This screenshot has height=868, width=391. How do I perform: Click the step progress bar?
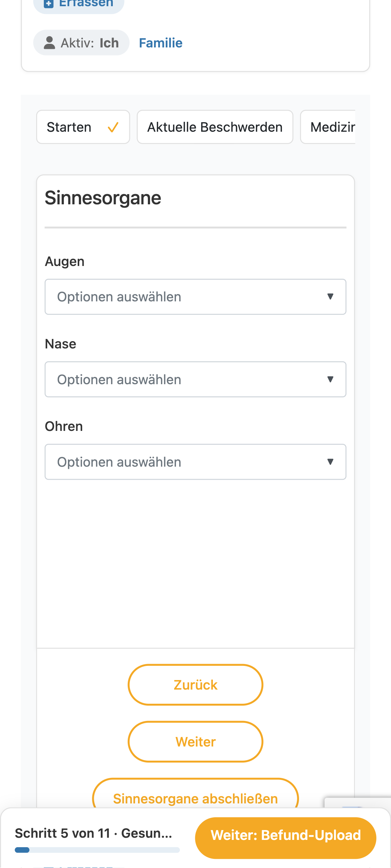pyautogui.click(x=97, y=850)
